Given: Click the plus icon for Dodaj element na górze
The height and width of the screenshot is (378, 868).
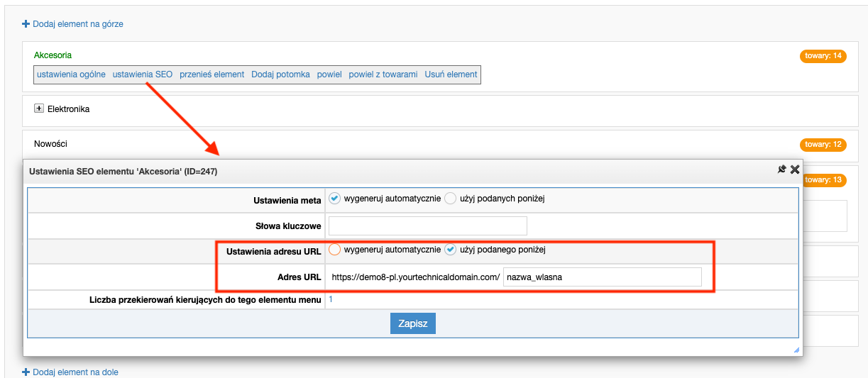Looking at the screenshot, I should coord(26,24).
